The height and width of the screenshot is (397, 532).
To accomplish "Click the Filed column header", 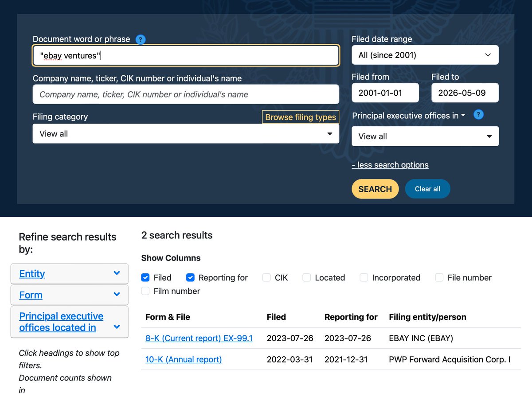I will click(276, 317).
